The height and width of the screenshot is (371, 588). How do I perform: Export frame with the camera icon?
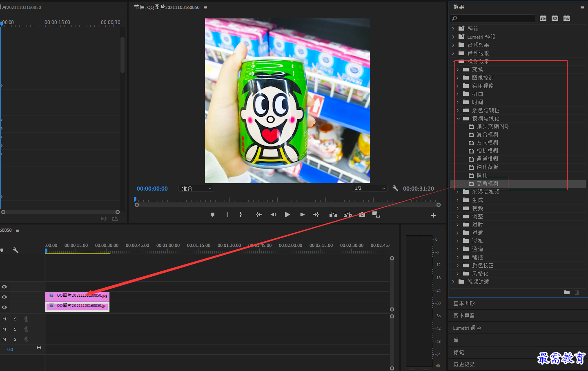[362, 215]
